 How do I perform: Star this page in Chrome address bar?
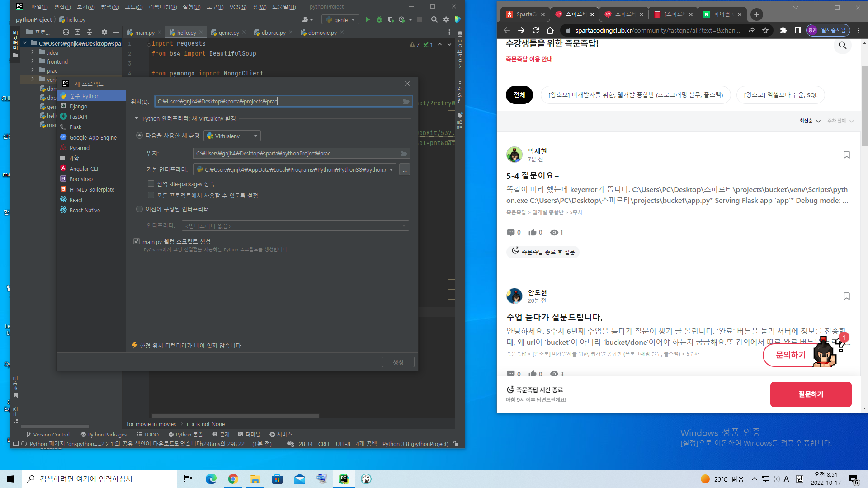(x=765, y=30)
